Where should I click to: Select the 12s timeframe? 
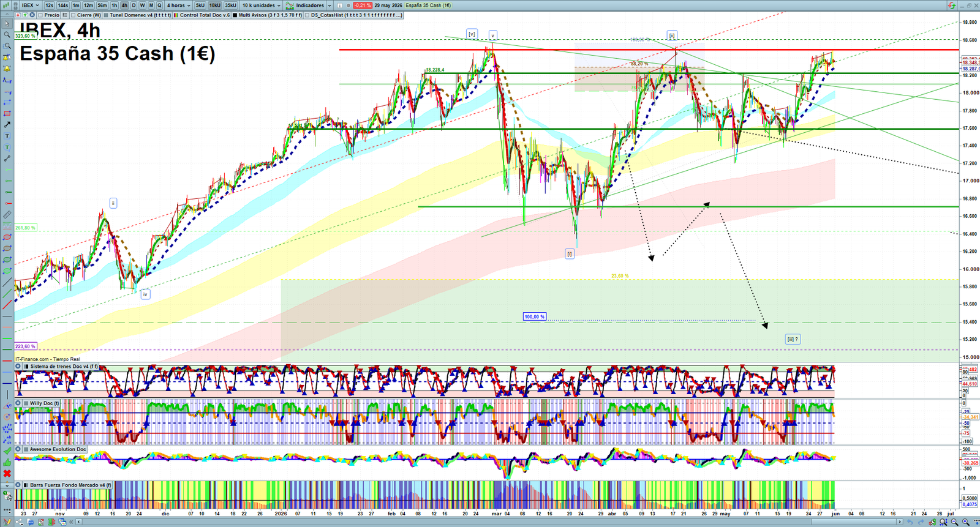[49, 5]
